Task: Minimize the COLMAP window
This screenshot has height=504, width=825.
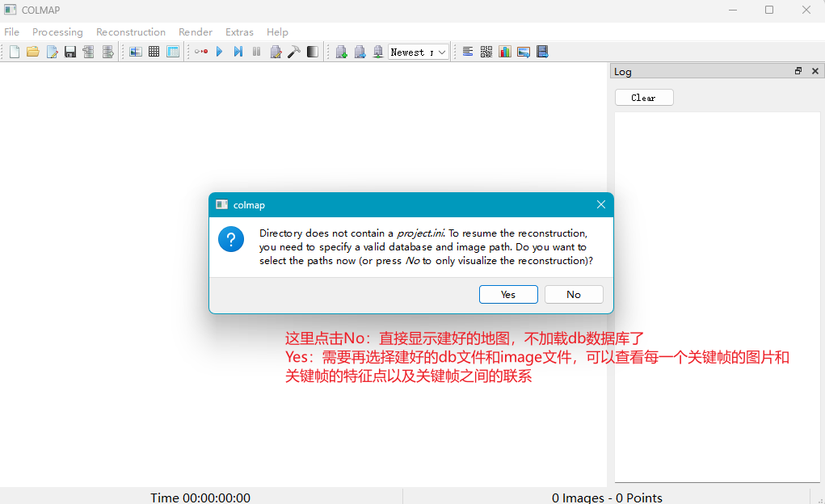Action: tap(732, 10)
